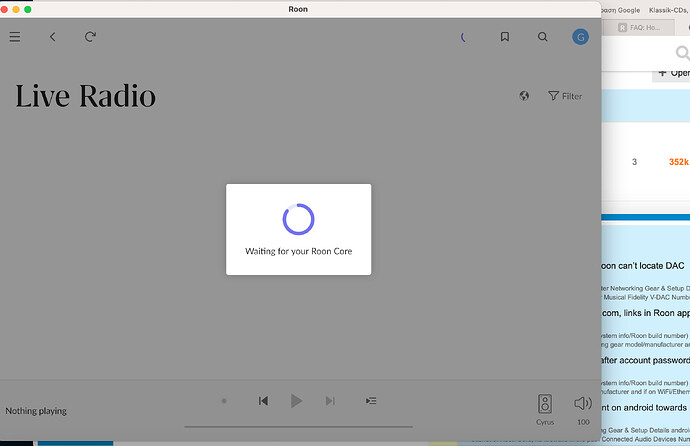Click the small dot left of previous track
This screenshot has width=690, height=446.
(224, 401)
